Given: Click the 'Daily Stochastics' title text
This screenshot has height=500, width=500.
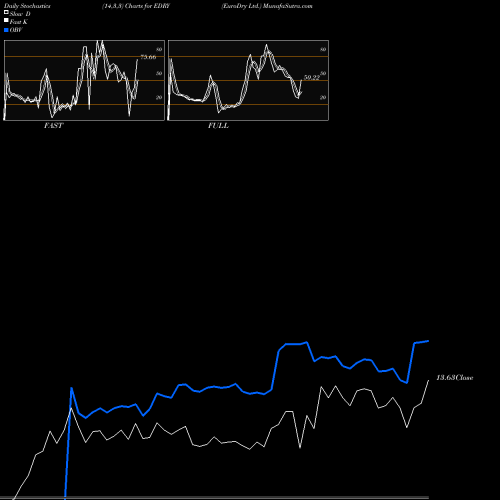Looking at the screenshot, I should tap(27, 6).
